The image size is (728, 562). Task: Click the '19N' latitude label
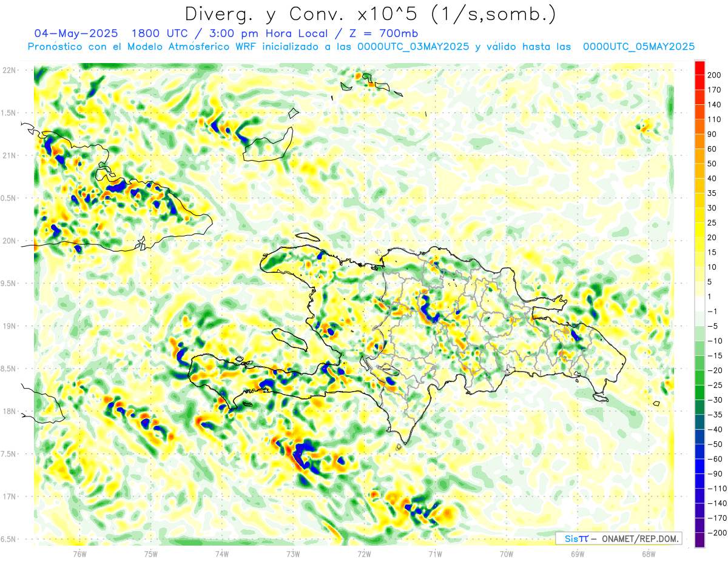[8, 326]
